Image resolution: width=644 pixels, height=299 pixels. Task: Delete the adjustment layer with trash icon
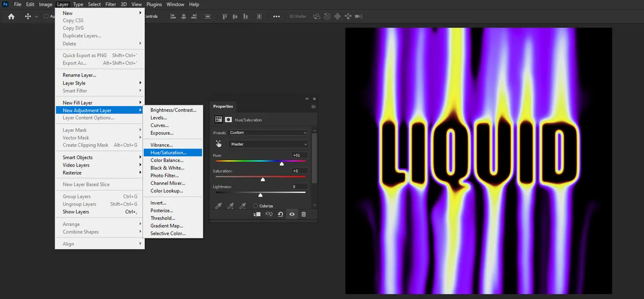click(x=303, y=214)
